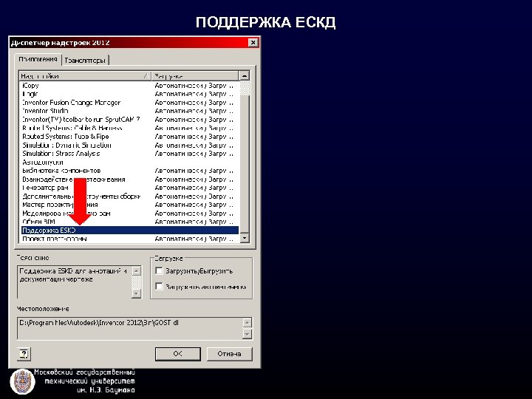The width and height of the screenshot is (532, 399).
Task: Click location box scroll-up arrow
Action: pyautogui.click(x=247, y=322)
